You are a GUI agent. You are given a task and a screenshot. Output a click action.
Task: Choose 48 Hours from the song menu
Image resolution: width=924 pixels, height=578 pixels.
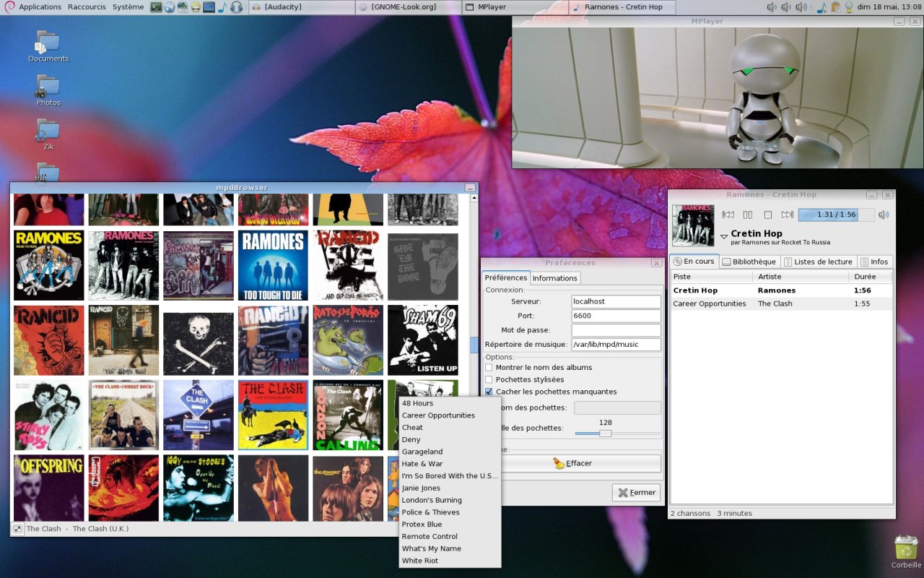[450, 403]
